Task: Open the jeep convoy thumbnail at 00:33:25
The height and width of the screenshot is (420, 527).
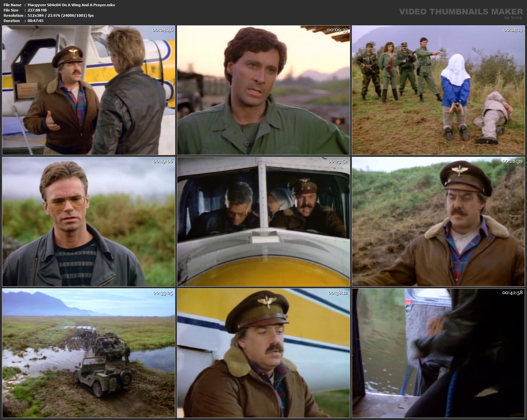Action: coord(88,353)
